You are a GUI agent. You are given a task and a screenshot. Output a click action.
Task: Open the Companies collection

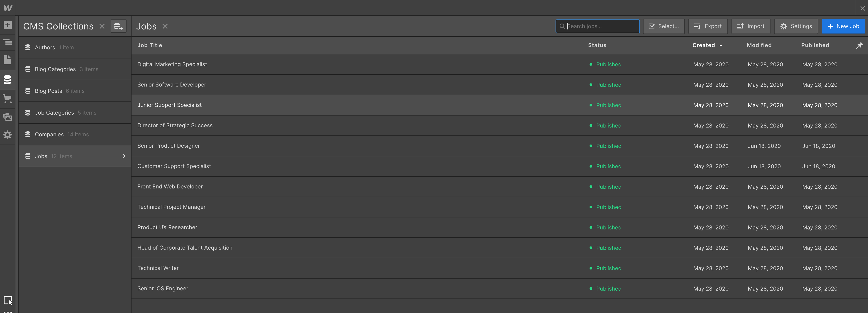coord(49,134)
